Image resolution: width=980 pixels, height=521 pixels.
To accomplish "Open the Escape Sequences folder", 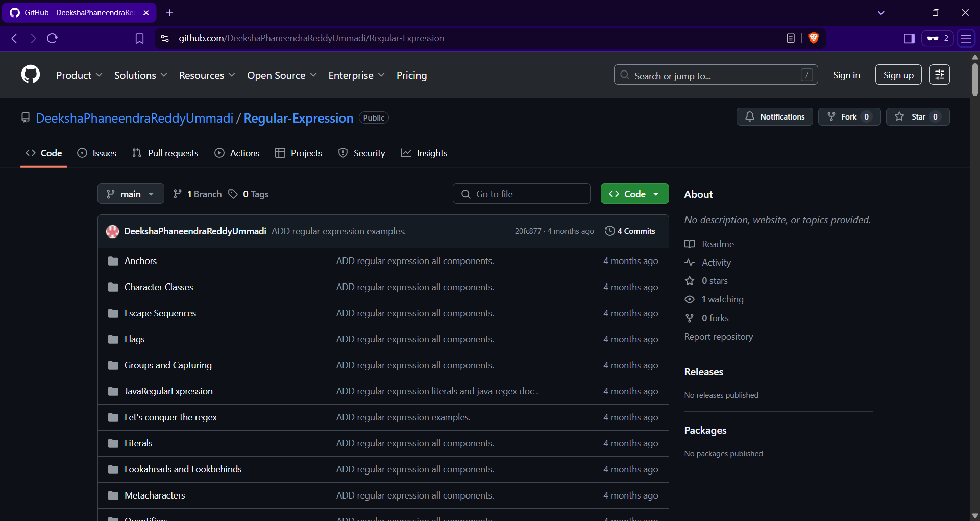I will coord(160,313).
